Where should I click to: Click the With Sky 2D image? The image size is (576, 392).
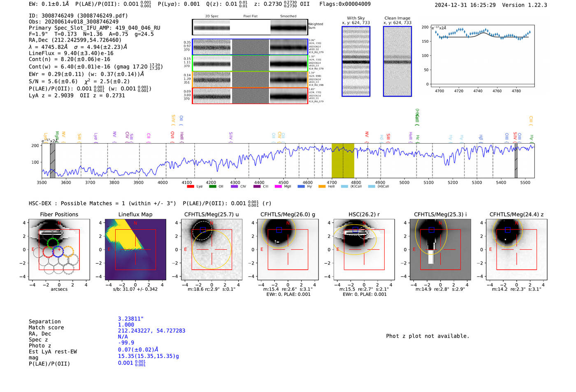(x=356, y=61)
